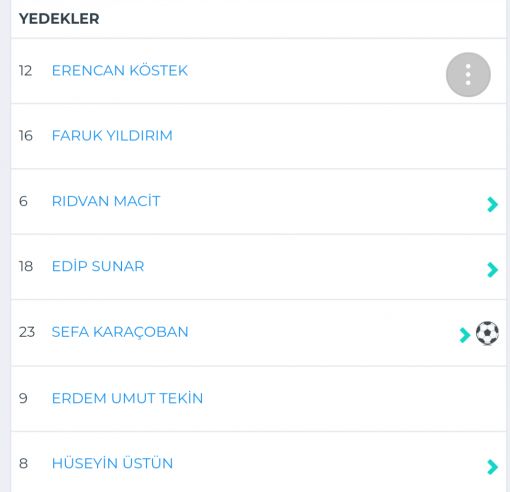510x492 pixels.
Task: Click the green substitution arrow beside Hüseyin Üstün
Action: pos(492,467)
